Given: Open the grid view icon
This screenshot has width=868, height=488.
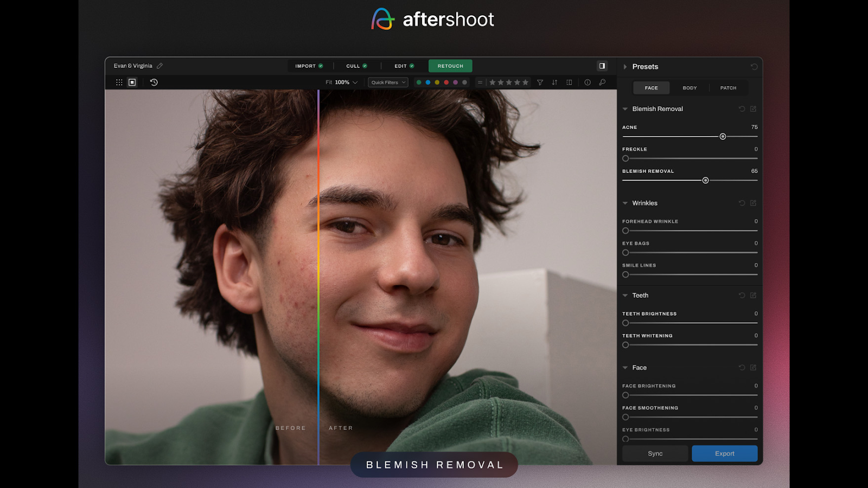Looking at the screenshot, I should pos(119,82).
